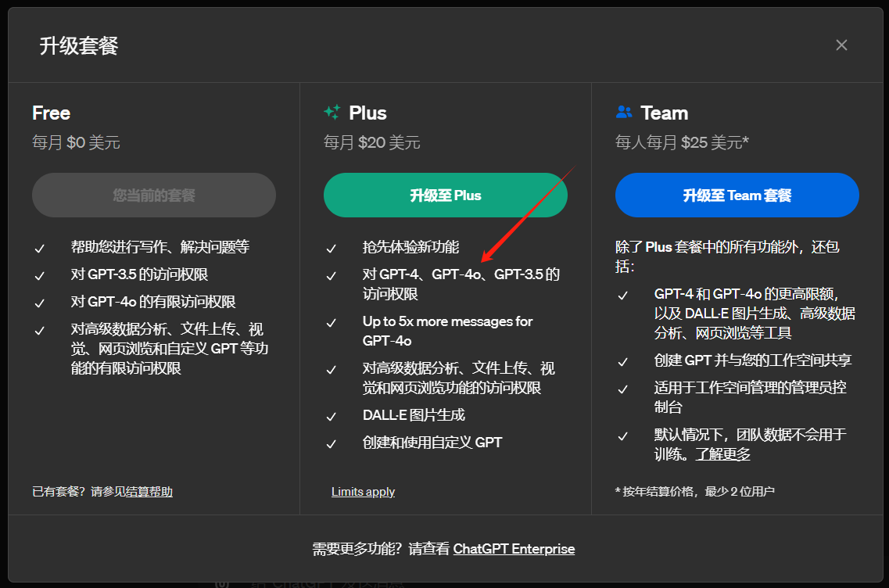Click the 按年结算价格,最少 2 位用户 footnote
889x588 pixels.
pyautogui.click(x=694, y=492)
